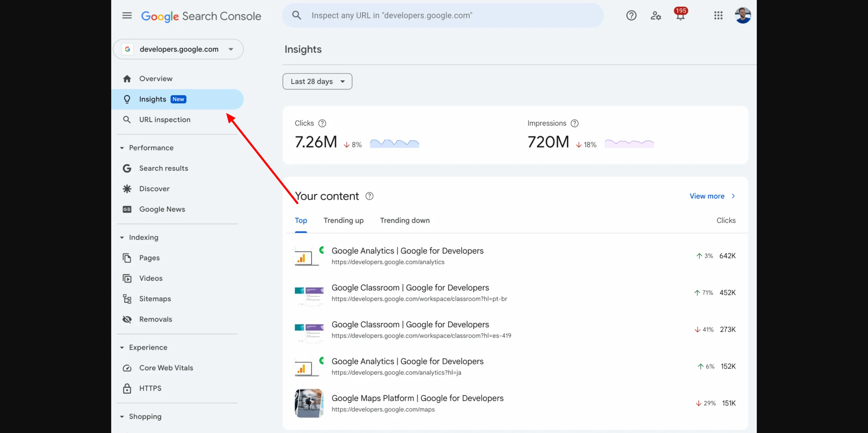Open the Videos indexing report
Image resolution: width=868 pixels, height=433 pixels.
click(177, 278)
